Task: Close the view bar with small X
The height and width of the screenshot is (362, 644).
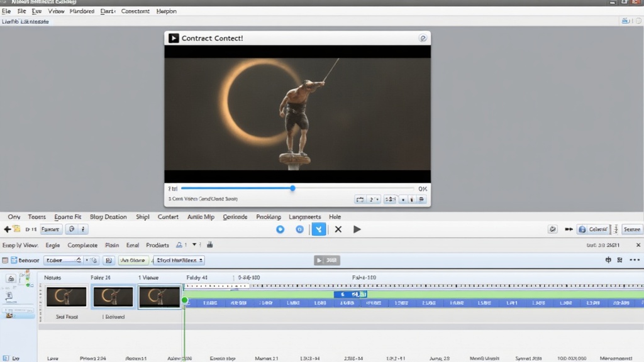Action: pyautogui.click(x=638, y=245)
